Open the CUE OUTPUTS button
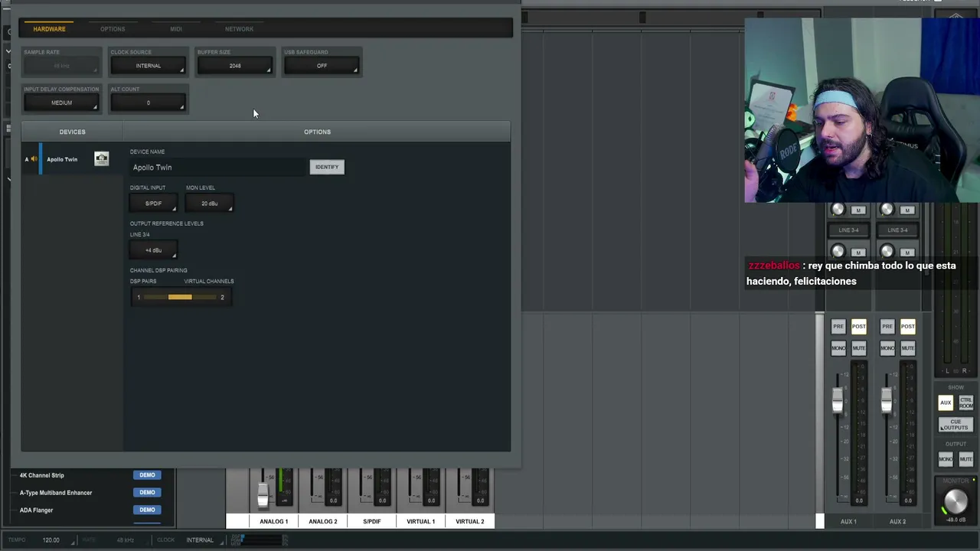 click(x=955, y=425)
